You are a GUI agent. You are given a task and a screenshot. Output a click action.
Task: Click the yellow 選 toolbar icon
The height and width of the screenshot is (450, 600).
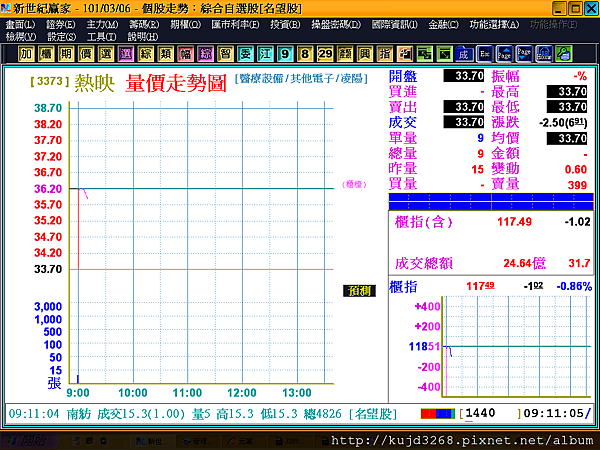106,54
